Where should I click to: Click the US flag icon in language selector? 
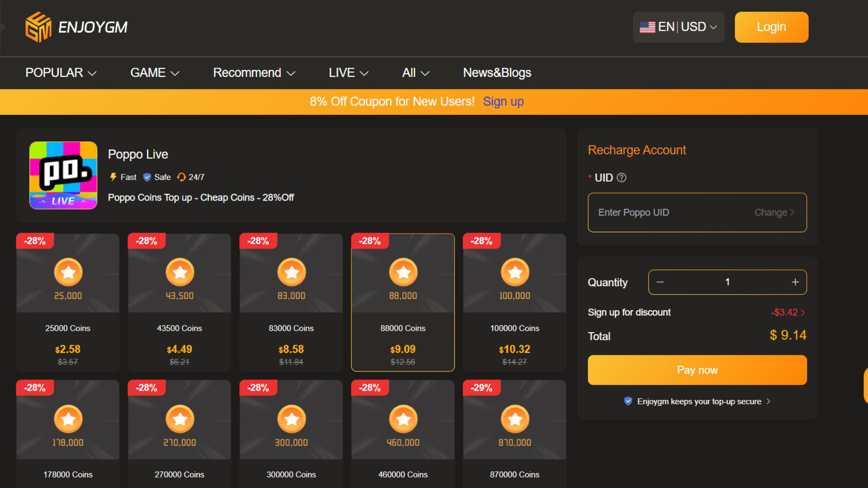pos(646,27)
